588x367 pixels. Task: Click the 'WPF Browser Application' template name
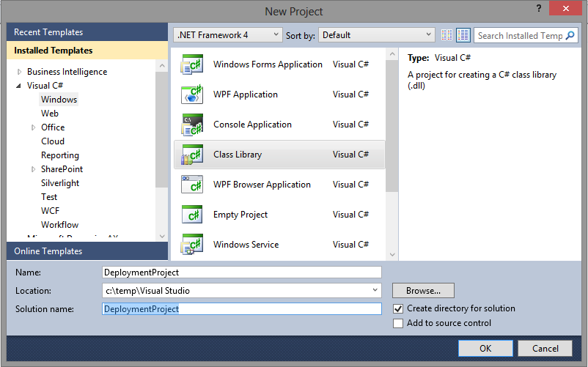coord(262,185)
